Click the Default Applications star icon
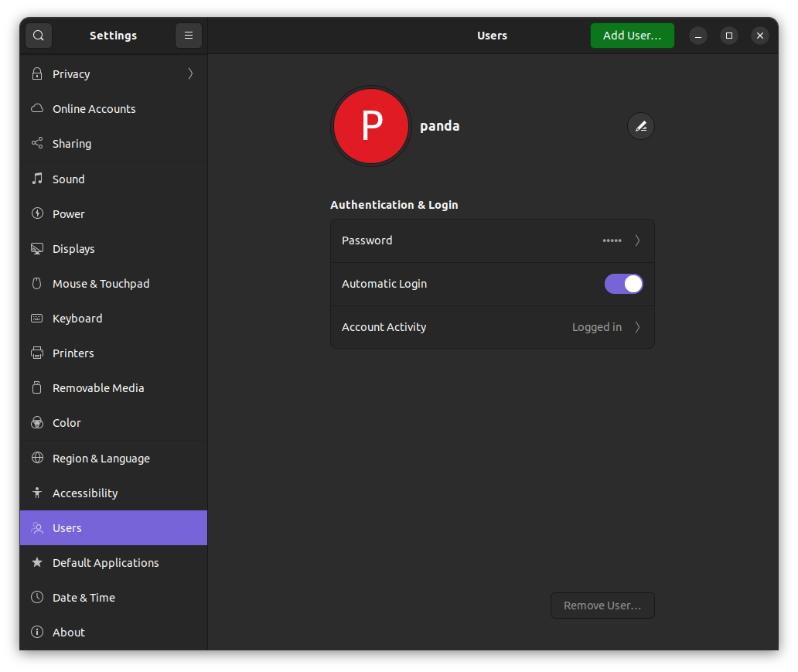798x672 pixels. (x=37, y=562)
